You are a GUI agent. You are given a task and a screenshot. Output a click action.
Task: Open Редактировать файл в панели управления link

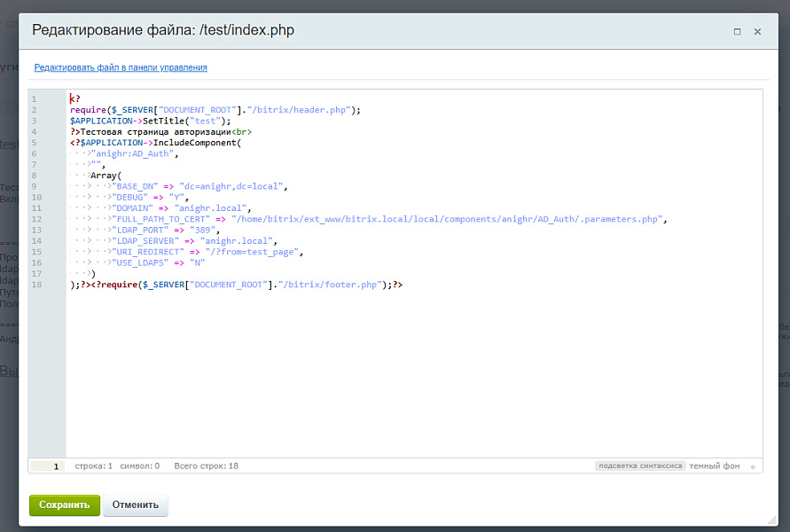(120, 67)
